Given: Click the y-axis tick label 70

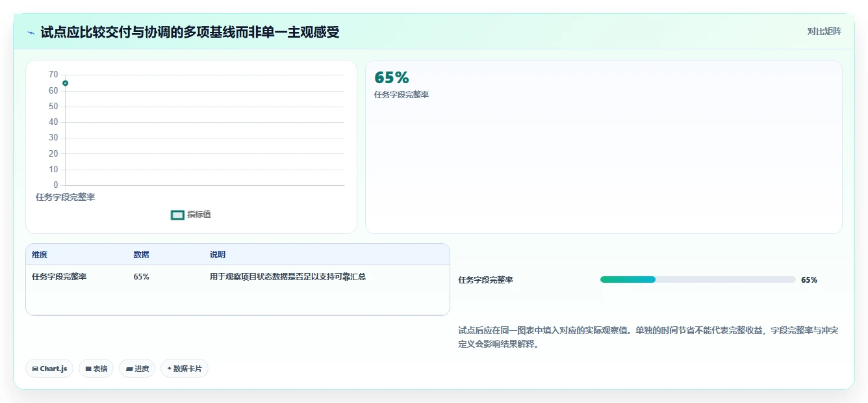Looking at the screenshot, I should tap(53, 75).
